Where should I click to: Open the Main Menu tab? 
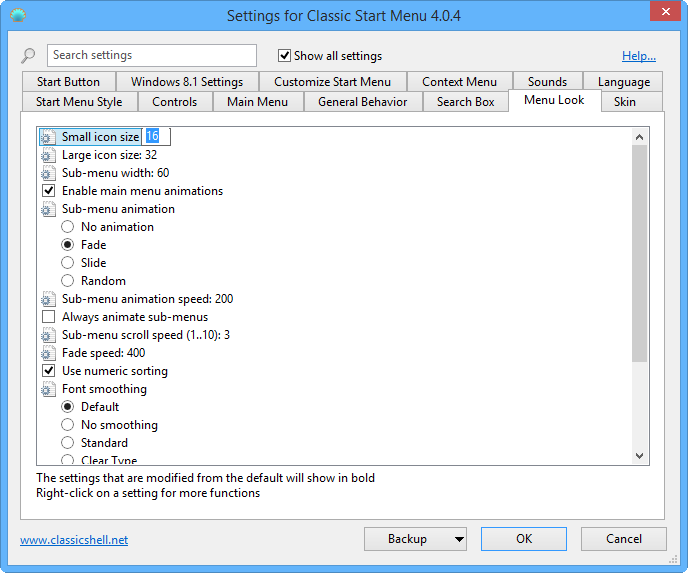(258, 102)
